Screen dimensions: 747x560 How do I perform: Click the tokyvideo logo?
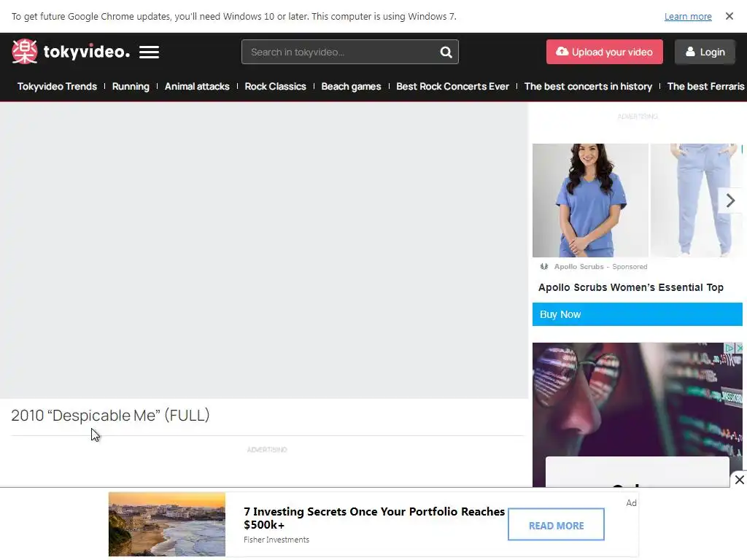(71, 52)
